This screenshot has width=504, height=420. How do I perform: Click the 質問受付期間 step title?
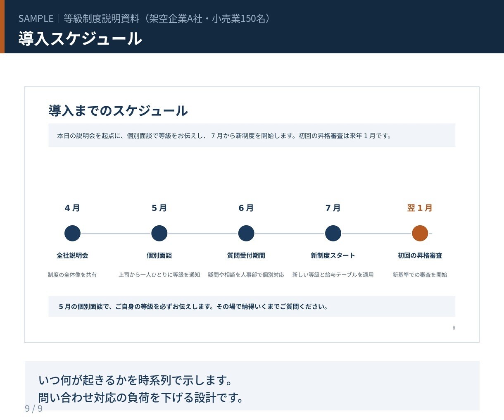click(246, 255)
